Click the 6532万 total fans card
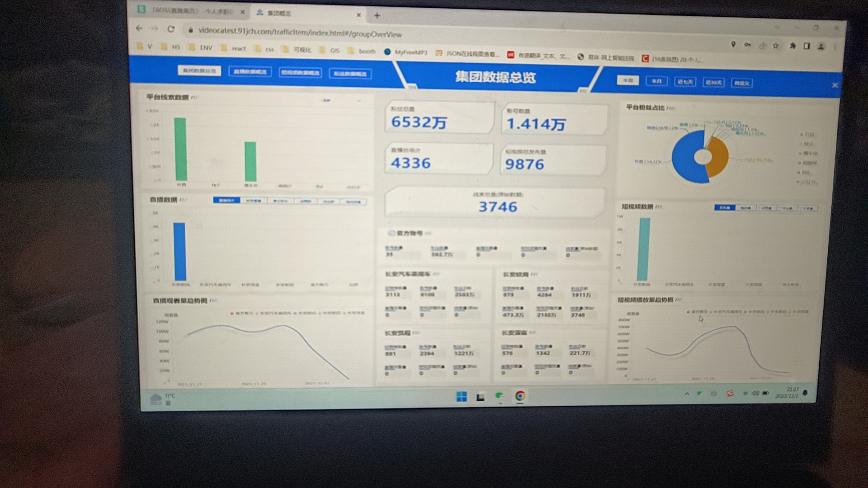This screenshot has width=868, height=488. click(439, 117)
